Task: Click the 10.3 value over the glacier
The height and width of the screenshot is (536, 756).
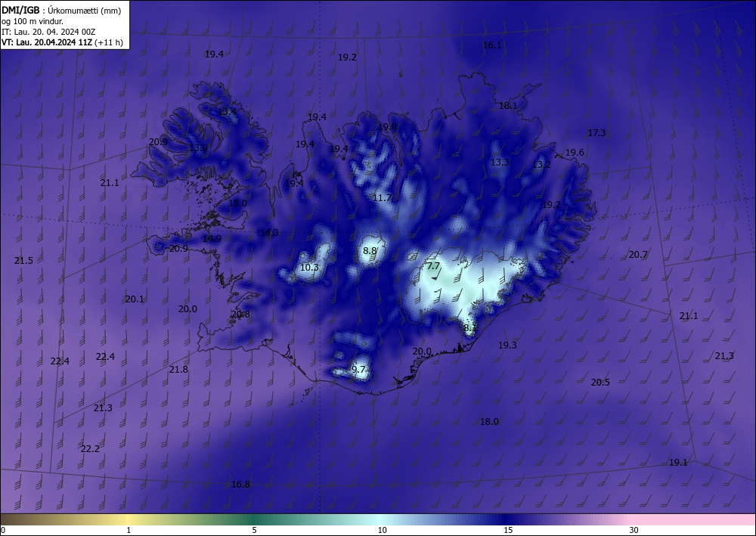Action: coord(309,267)
